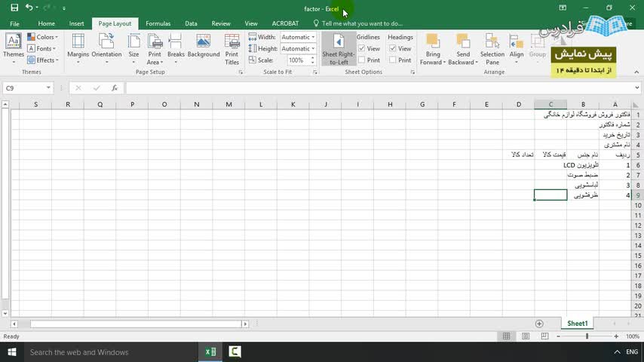Open the Page Setup dialog launcher
Screen dimensions: 644x362
[x=241, y=72]
